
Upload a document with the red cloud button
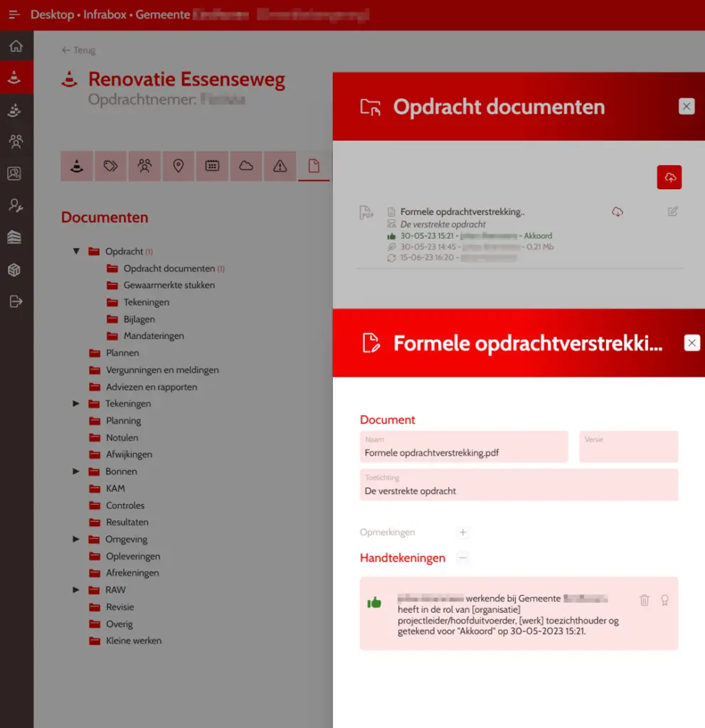(669, 177)
